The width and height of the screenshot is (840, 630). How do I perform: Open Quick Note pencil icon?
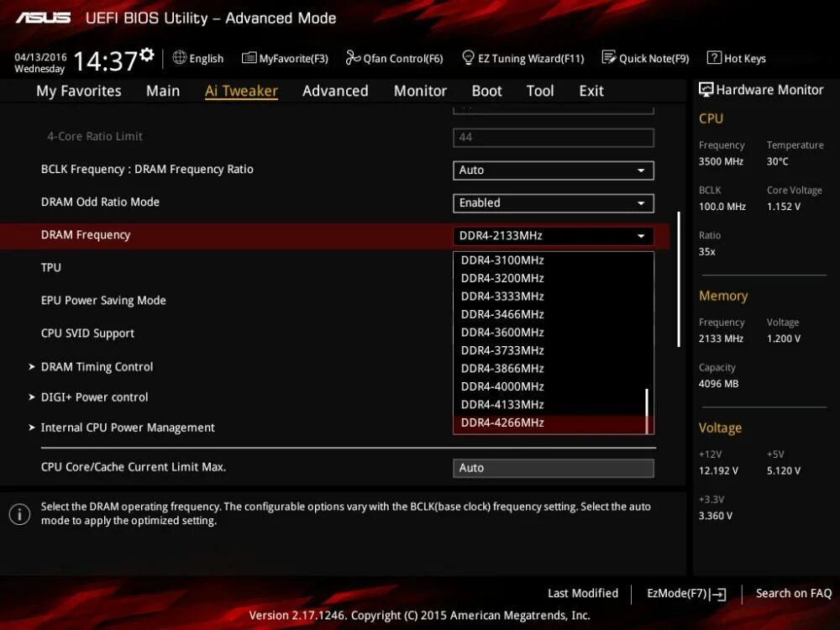[609, 57]
